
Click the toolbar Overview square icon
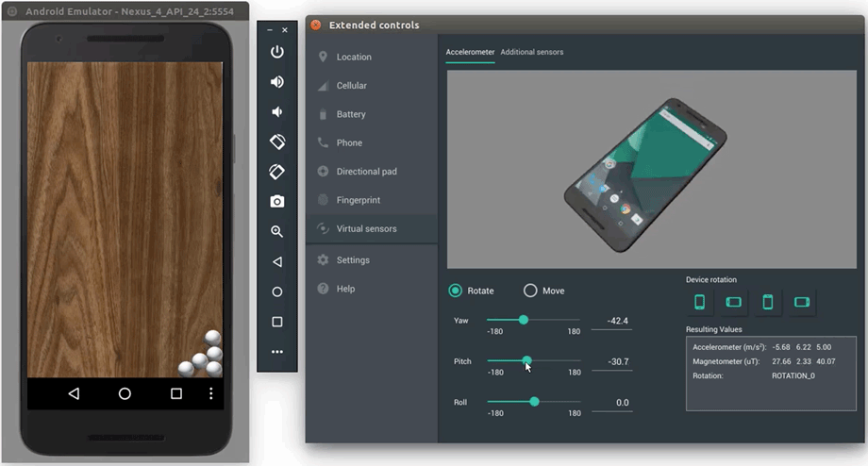(x=277, y=322)
